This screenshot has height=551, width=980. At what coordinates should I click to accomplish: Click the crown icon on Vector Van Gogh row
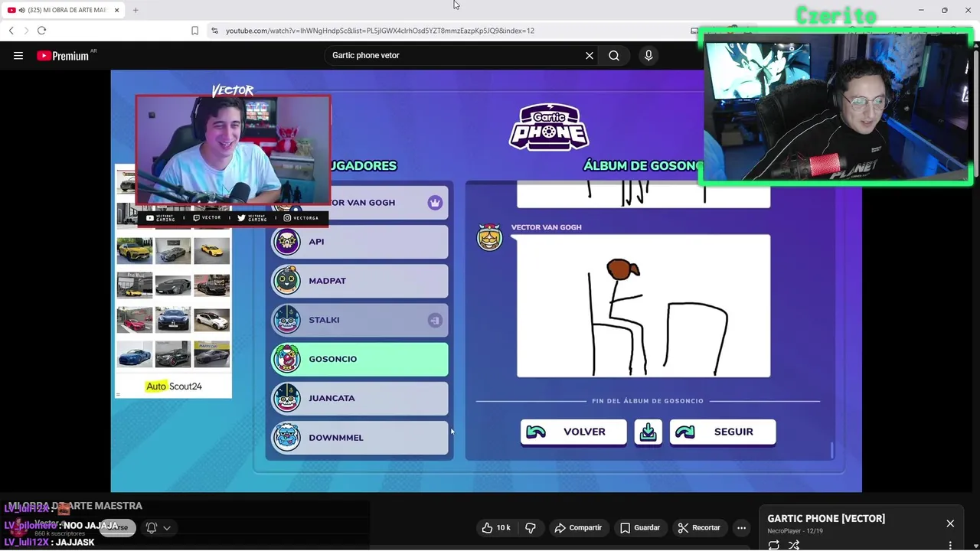pos(435,203)
